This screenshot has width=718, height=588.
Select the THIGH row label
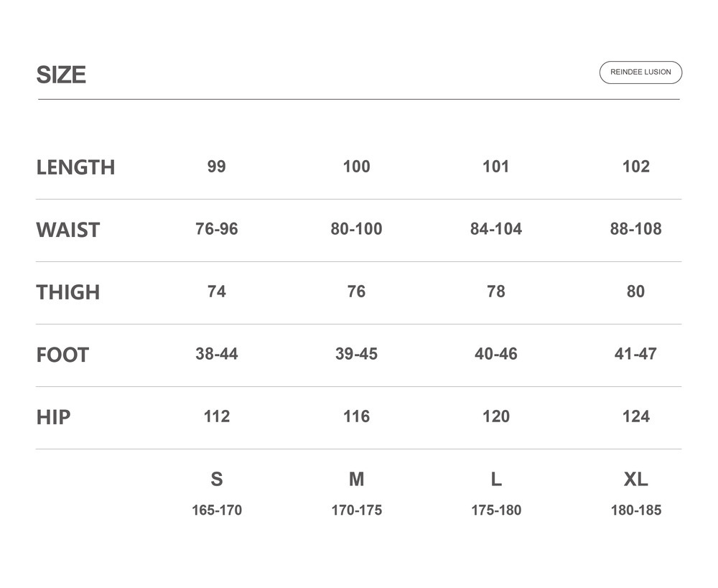(68, 292)
